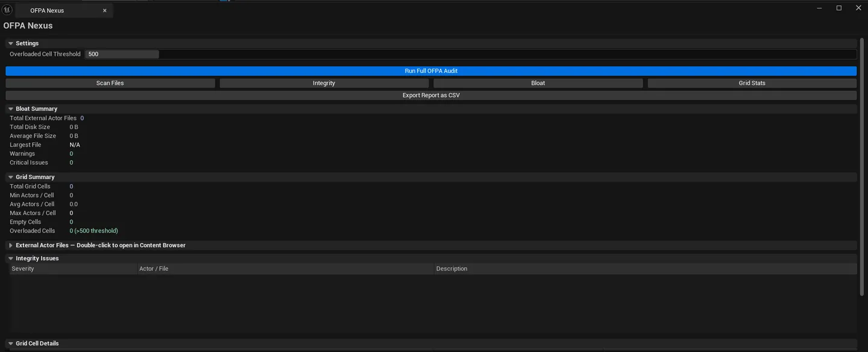Close the OFPA Nexus window
868x352 pixels.
point(859,8)
